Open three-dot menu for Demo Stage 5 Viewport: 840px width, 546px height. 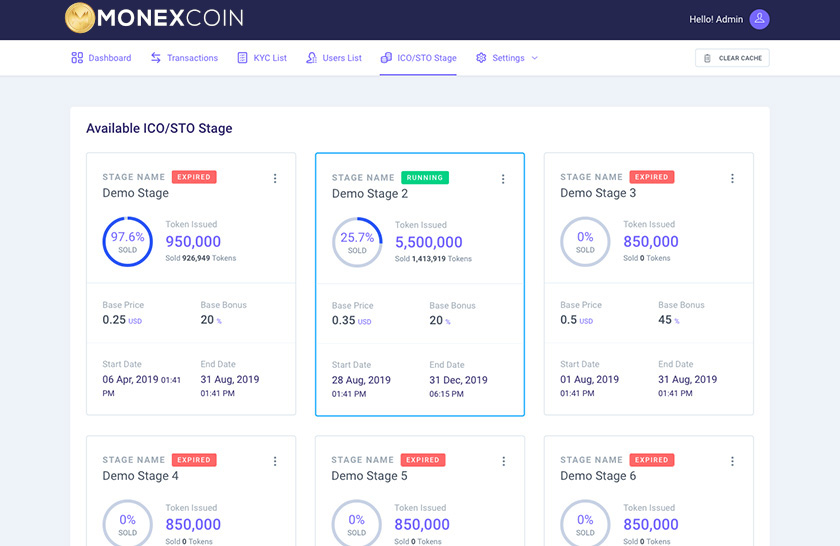coord(504,461)
